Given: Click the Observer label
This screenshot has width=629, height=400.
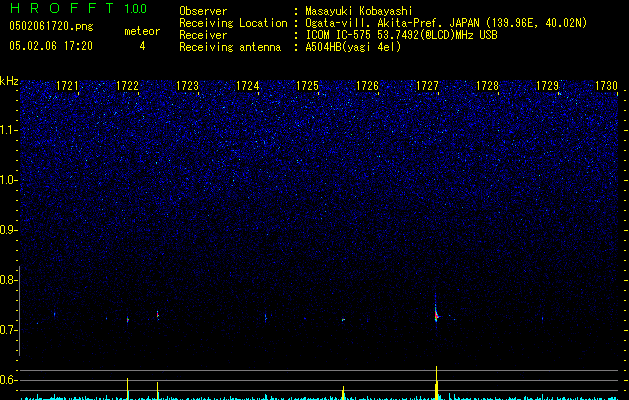Looking at the screenshot, I should [x=203, y=11].
